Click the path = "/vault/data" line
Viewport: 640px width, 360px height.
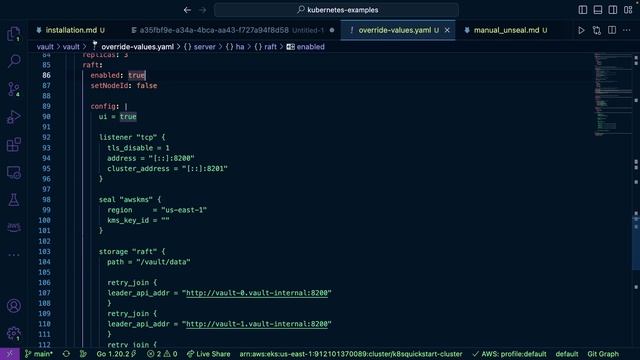click(x=149, y=262)
